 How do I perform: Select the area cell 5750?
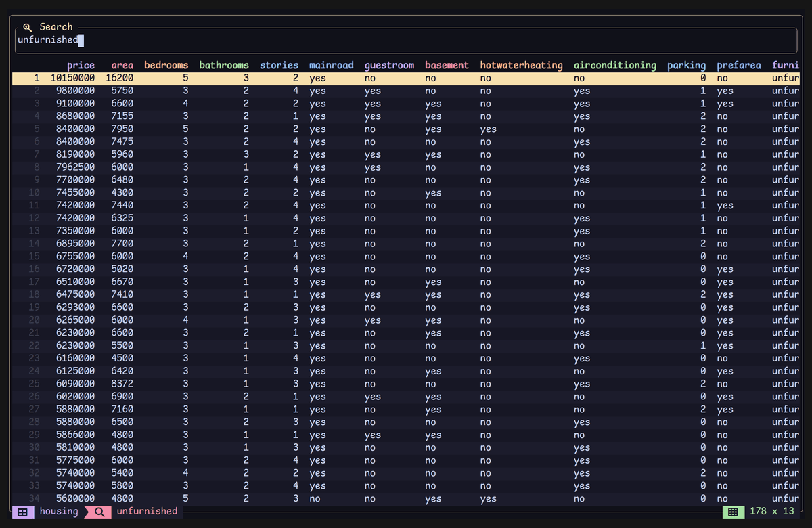[122, 91]
